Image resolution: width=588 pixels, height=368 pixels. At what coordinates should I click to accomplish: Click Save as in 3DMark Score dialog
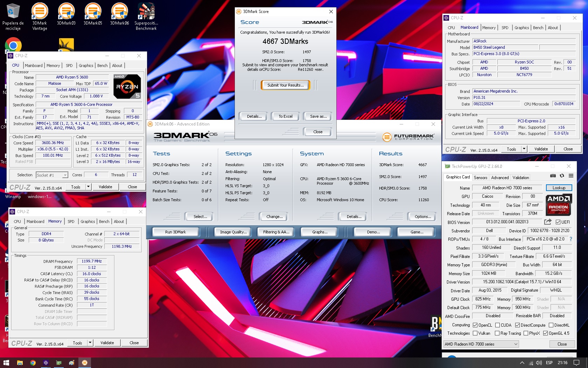[318, 116]
